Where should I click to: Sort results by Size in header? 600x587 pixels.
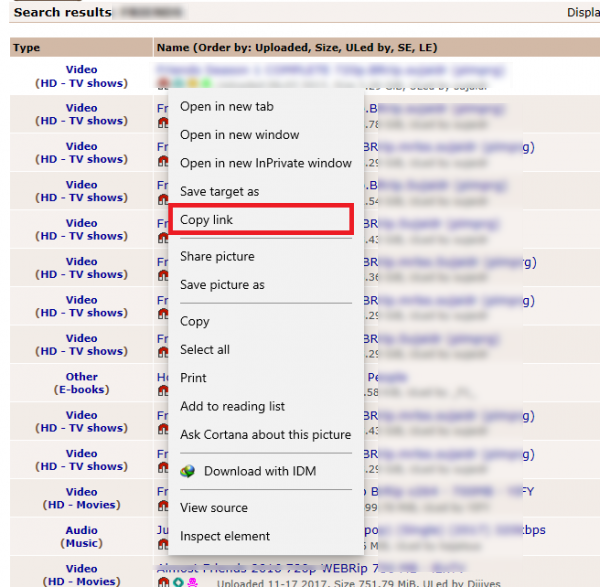click(327, 48)
